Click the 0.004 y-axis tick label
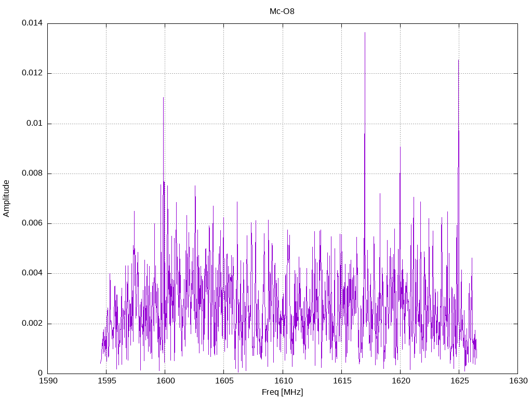The height and width of the screenshot is (399, 532). [x=32, y=273]
